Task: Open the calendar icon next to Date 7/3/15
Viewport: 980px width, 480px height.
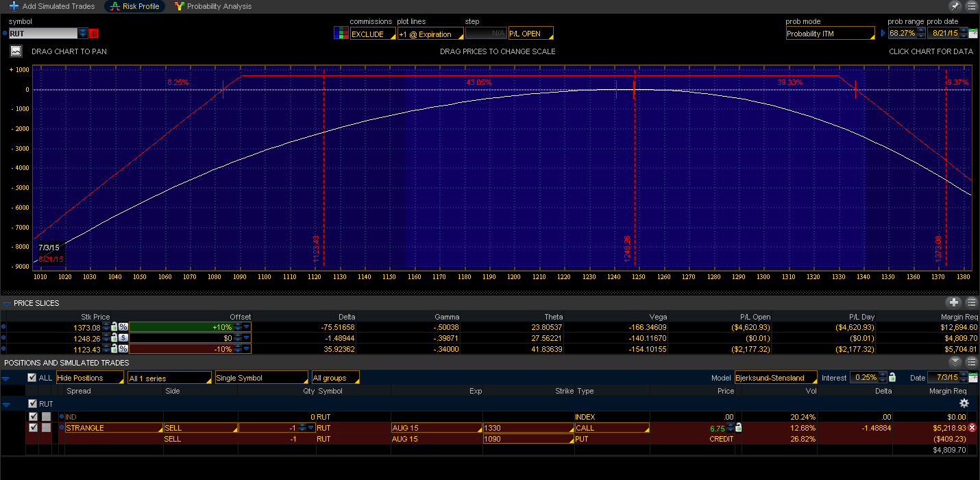Action: pyautogui.click(x=973, y=377)
